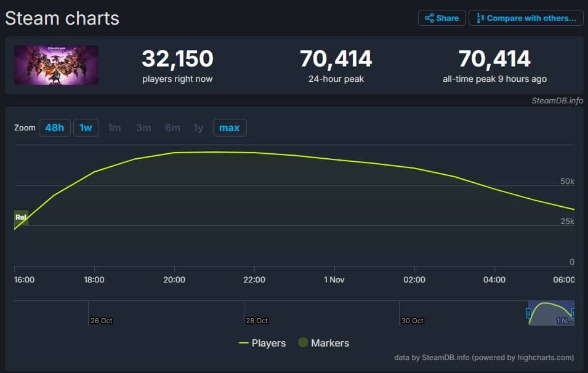Select the 48h zoom range
Viewport: 588px width, 373px height.
coord(54,128)
